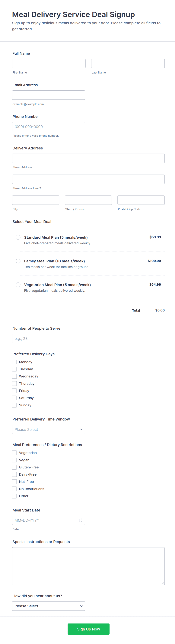Image resolution: width=175 pixels, height=644 pixels.
Task: Tick the Saturday delivery day checkbox
Action: tap(14, 398)
